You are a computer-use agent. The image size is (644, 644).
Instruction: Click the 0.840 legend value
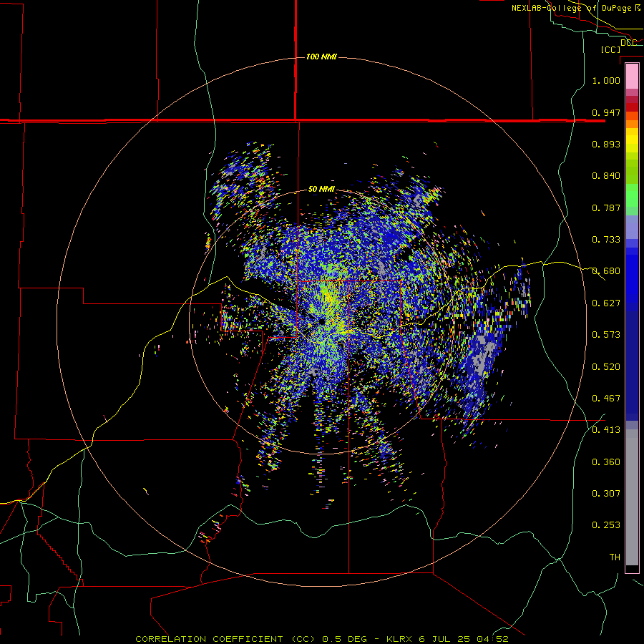[606, 176]
